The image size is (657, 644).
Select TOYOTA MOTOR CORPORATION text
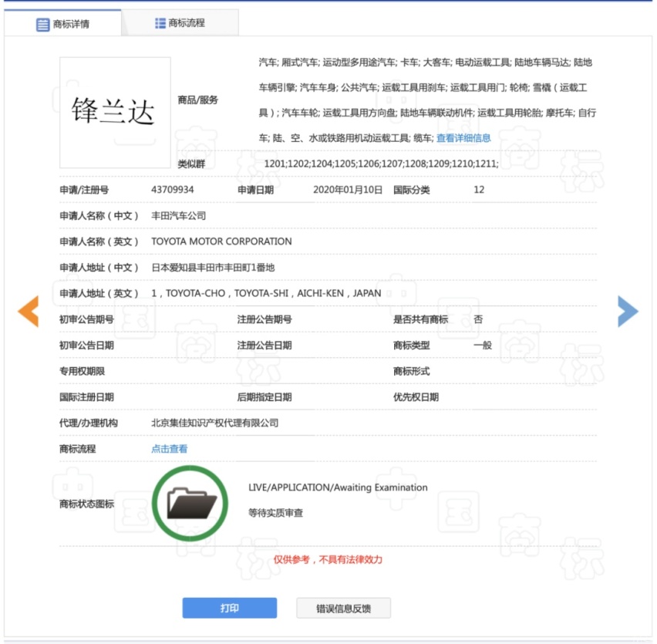(x=221, y=241)
